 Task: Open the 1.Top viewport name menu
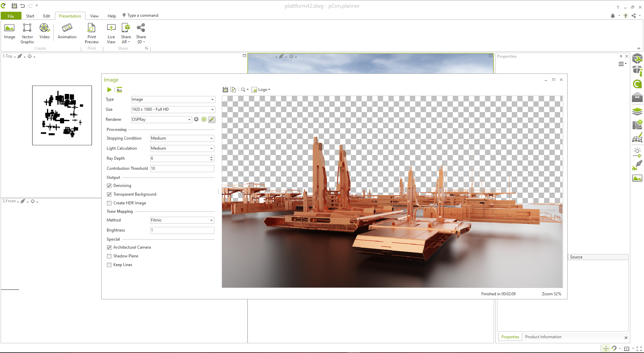[9, 56]
